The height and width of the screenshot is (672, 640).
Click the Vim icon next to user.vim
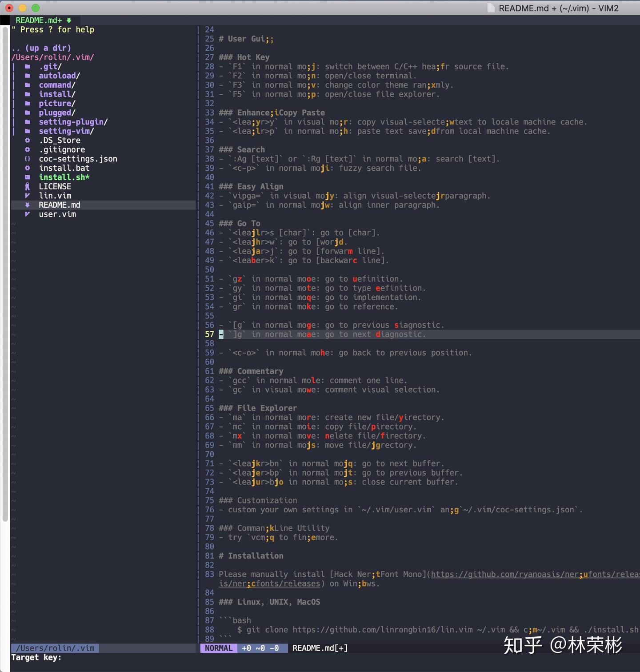[x=28, y=214]
